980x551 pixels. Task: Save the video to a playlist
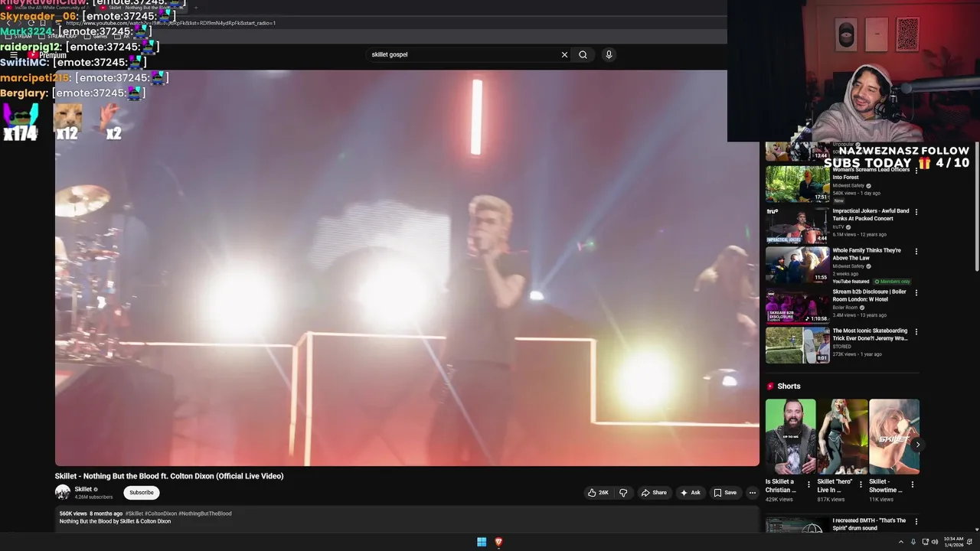724,493
